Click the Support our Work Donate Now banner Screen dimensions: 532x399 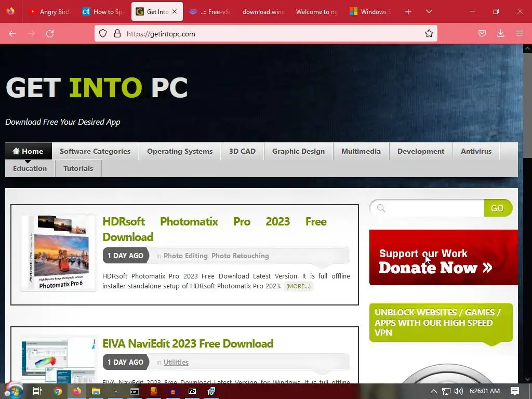pyautogui.click(x=444, y=258)
